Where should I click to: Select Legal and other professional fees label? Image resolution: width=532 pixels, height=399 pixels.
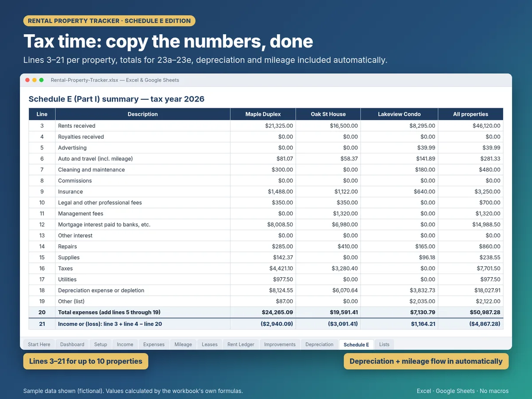tap(100, 203)
